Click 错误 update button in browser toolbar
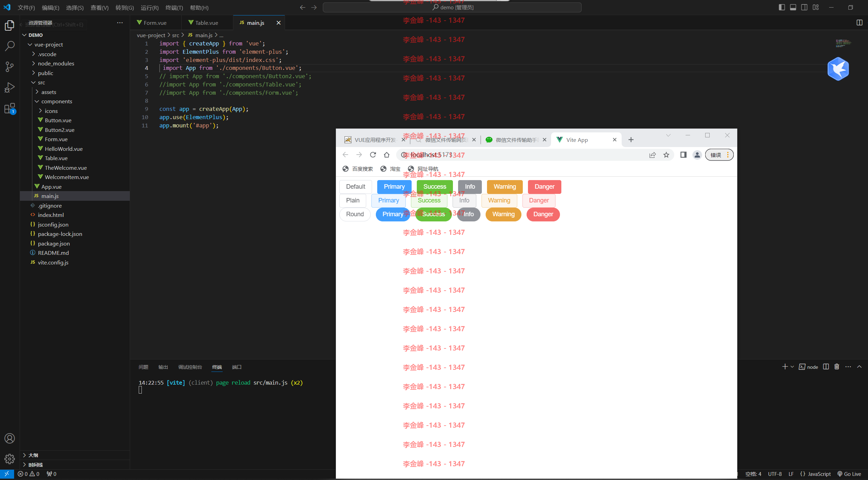This screenshot has width=868, height=480. click(x=719, y=155)
